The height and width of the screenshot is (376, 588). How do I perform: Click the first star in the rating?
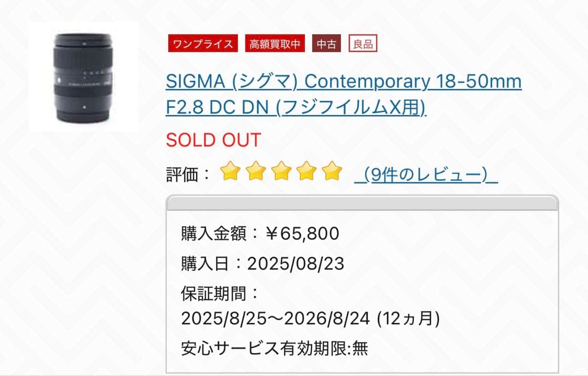tap(231, 171)
